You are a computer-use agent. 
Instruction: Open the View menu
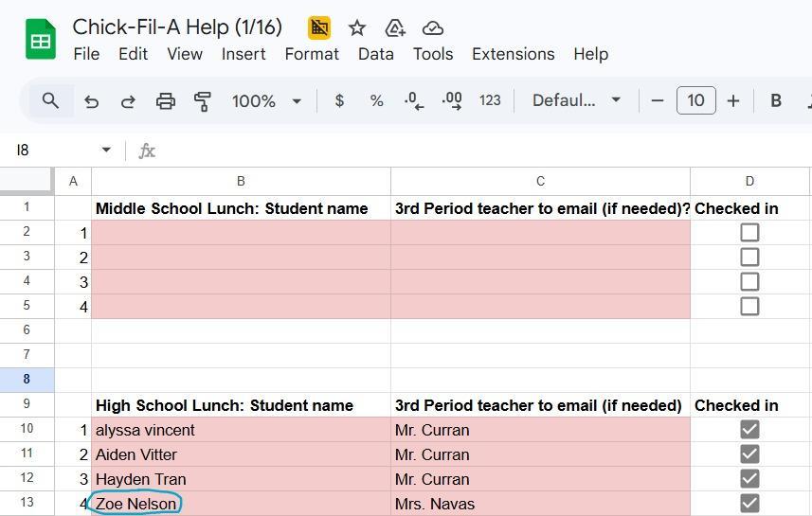pos(185,54)
